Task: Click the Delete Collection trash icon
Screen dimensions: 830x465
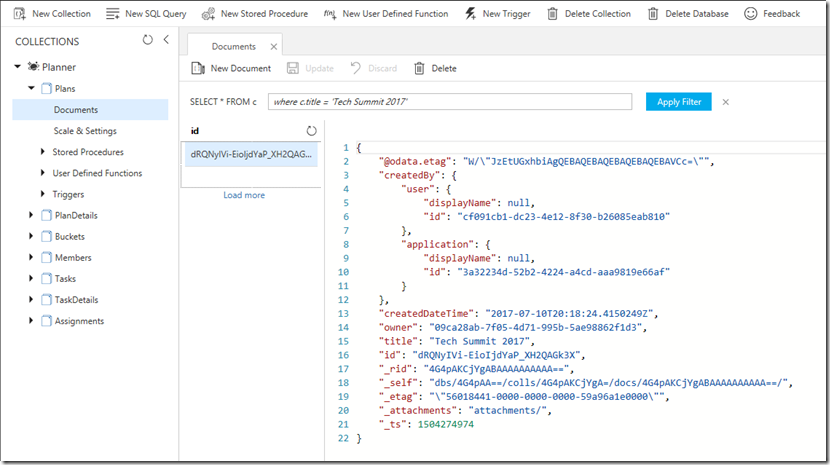Action: (552, 14)
